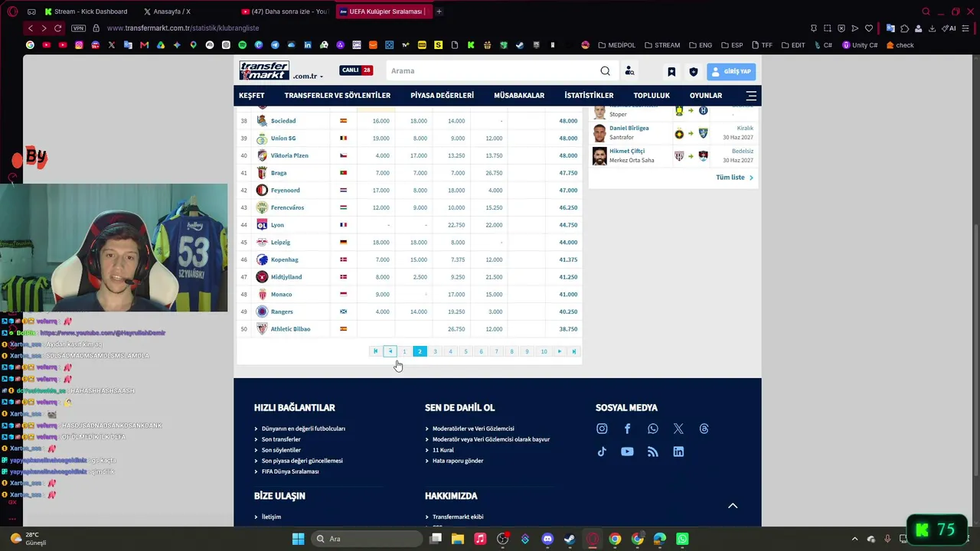The height and width of the screenshot is (551, 980).
Task: Open the STREAM bookmarks folder
Action: point(662,45)
